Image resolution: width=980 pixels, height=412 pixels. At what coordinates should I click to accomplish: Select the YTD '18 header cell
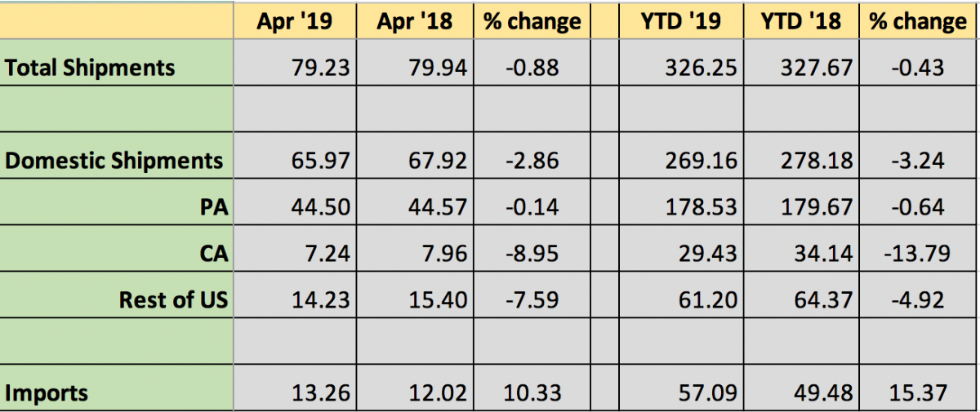(x=801, y=21)
